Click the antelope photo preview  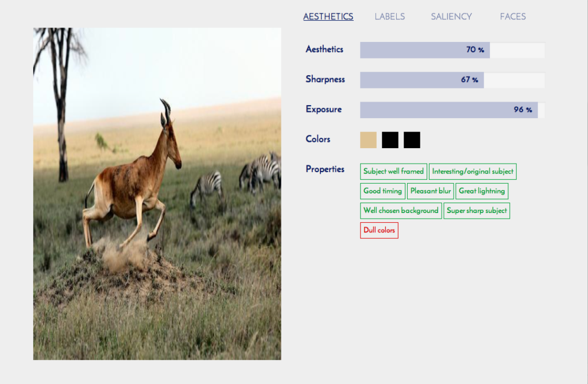coord(157,193)
